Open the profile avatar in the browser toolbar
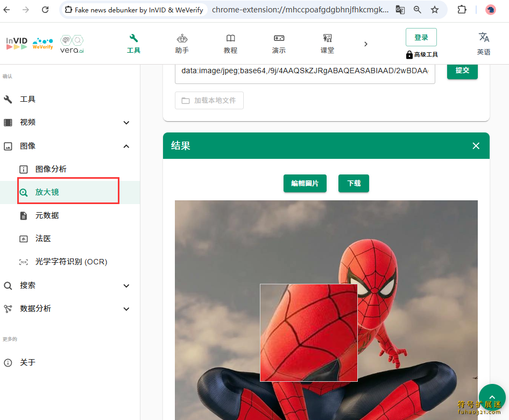Image resolution: width=509 pixels, height=420 pixels. pyautogui.click(x=491, y=10)
